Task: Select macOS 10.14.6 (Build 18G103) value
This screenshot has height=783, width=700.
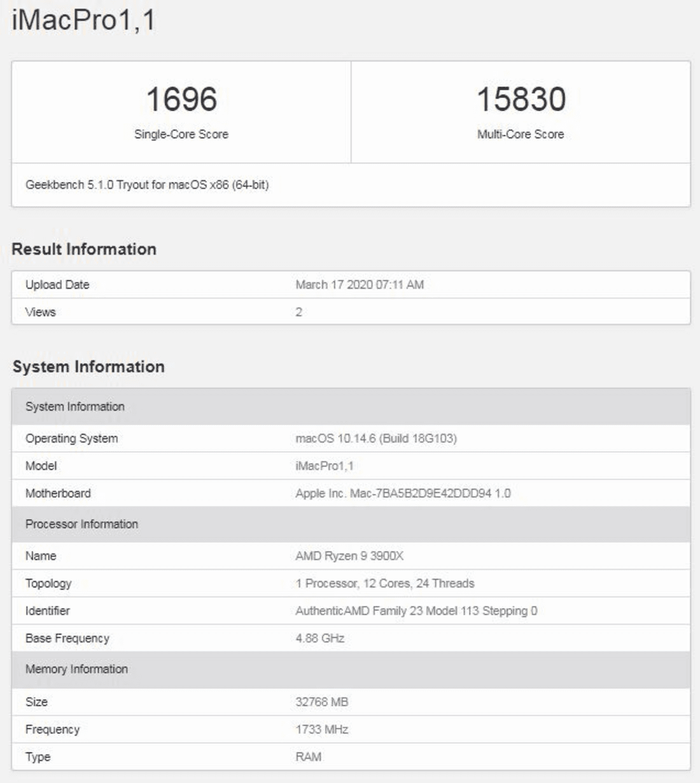Action: point(376,438)
